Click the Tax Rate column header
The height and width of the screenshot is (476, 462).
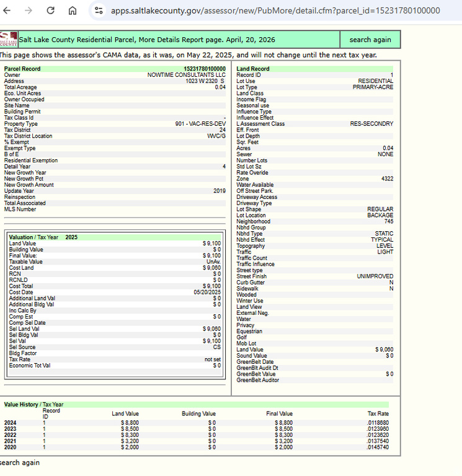pos(378,413)
